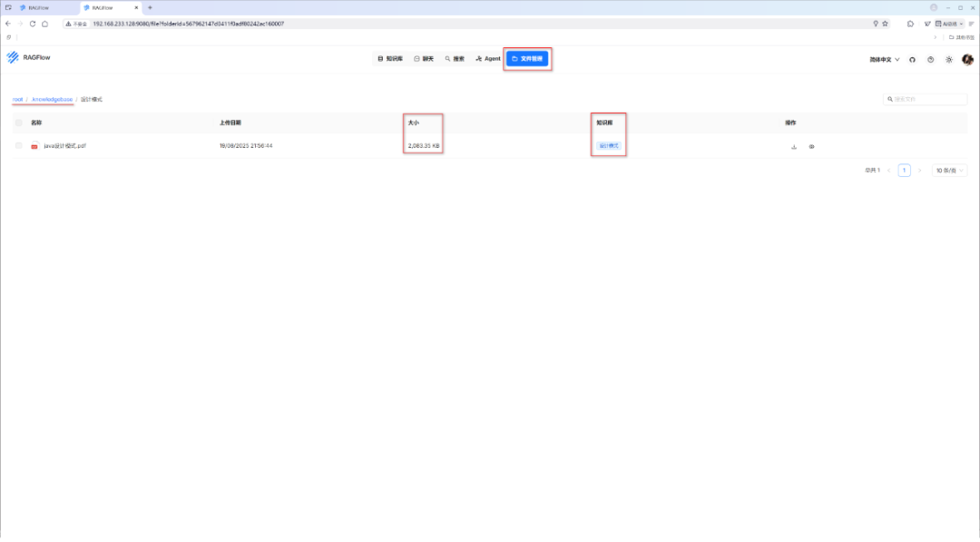Click the help question-mark icon
Screen dimensions: 980x542
click(931, 60)
